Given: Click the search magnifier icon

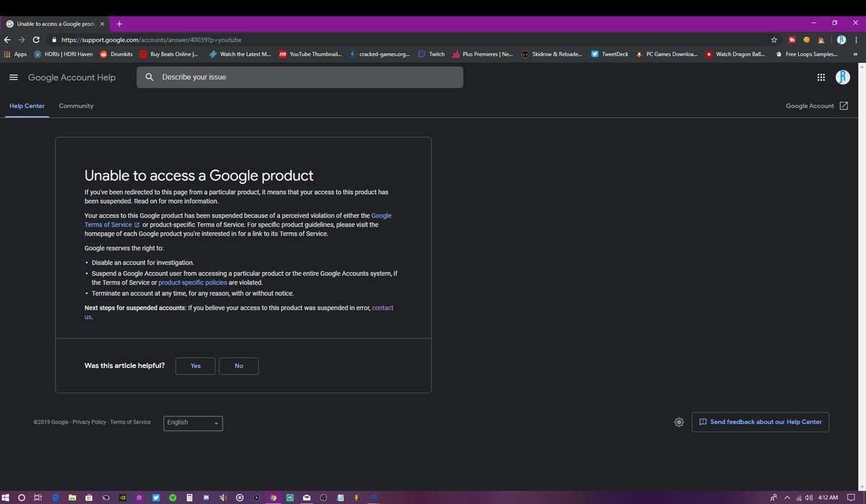Looking at the screenshot, I should pyautogui.click(x=149, y=77).
